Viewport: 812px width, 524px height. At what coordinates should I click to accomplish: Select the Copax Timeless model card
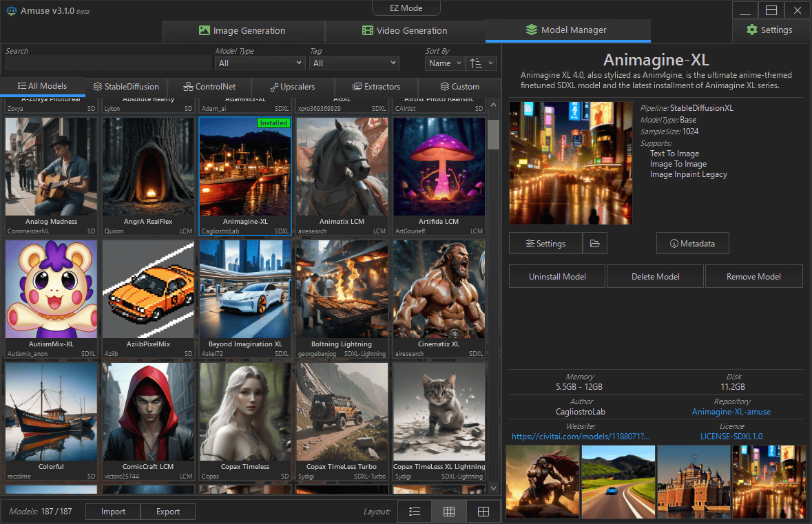tap(245, 421)
